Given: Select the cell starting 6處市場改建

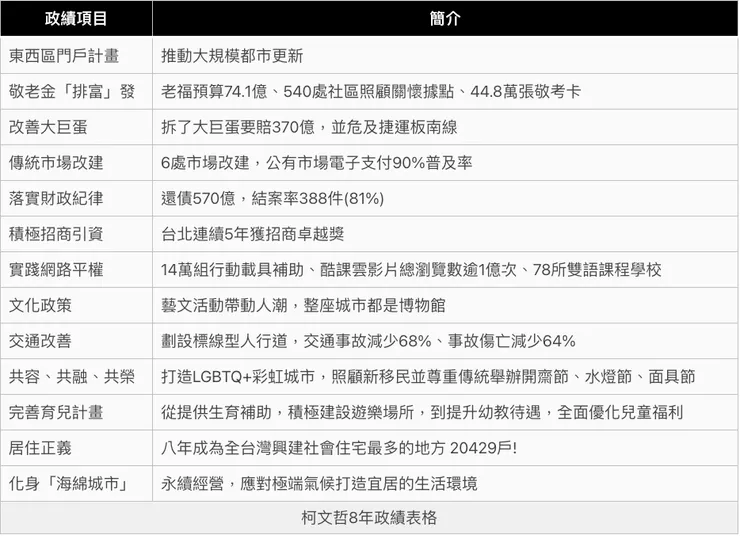Looking at the screenshot, I should point(445,162).
